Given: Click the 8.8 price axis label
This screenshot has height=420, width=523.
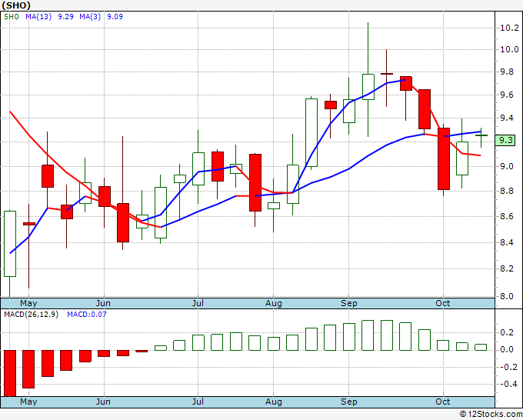Looking at the screenshot, I should click(x=507, y=191).
